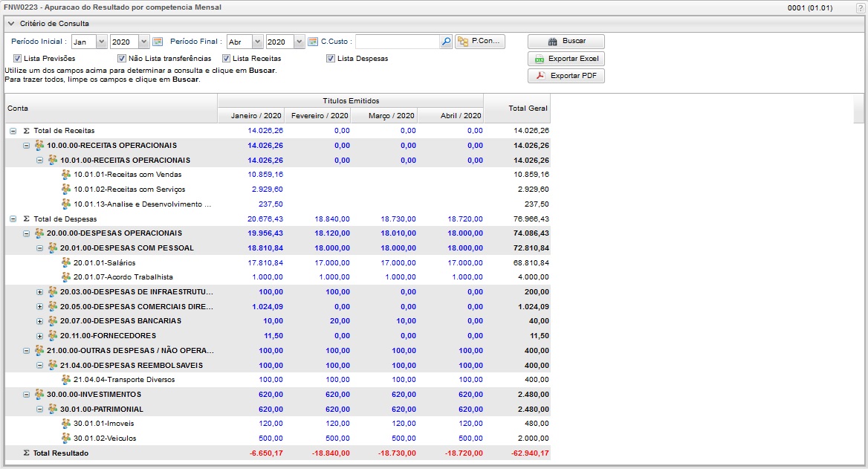
Task: Click the Buscar button
Action: pos(566,42)
